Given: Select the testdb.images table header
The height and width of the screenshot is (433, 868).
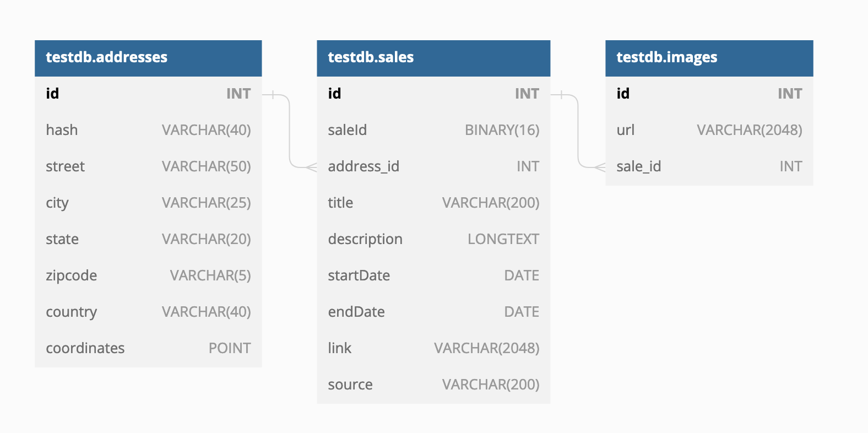Looking at the screenshot, I should click(709, 58).
